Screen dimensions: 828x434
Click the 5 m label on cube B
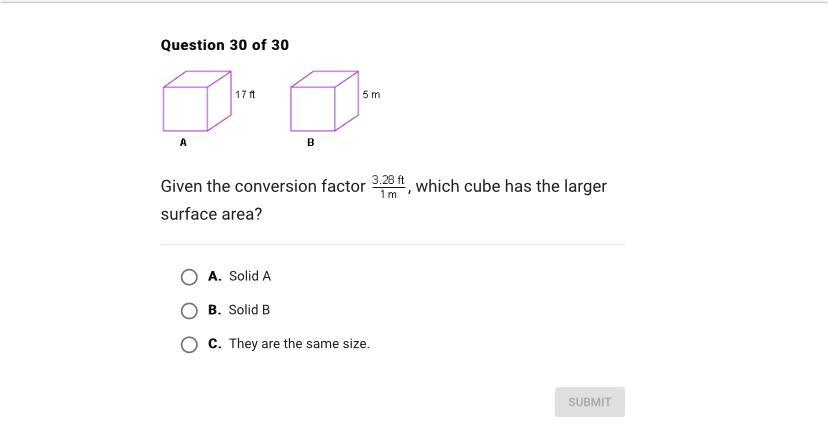point(371,95)
